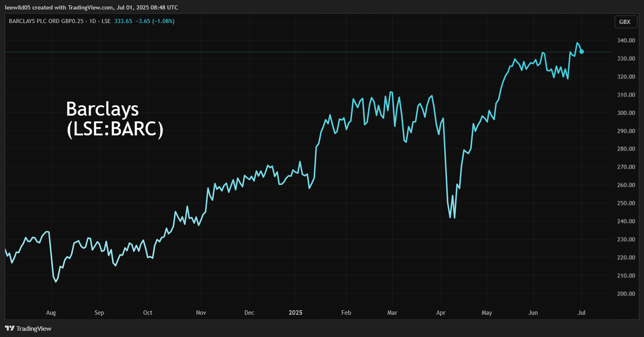Image resolution: width=644 pixels, height=337 pixels.
Task: Click the 'Apr' time axis label
Action: click(x=441, y=313)
